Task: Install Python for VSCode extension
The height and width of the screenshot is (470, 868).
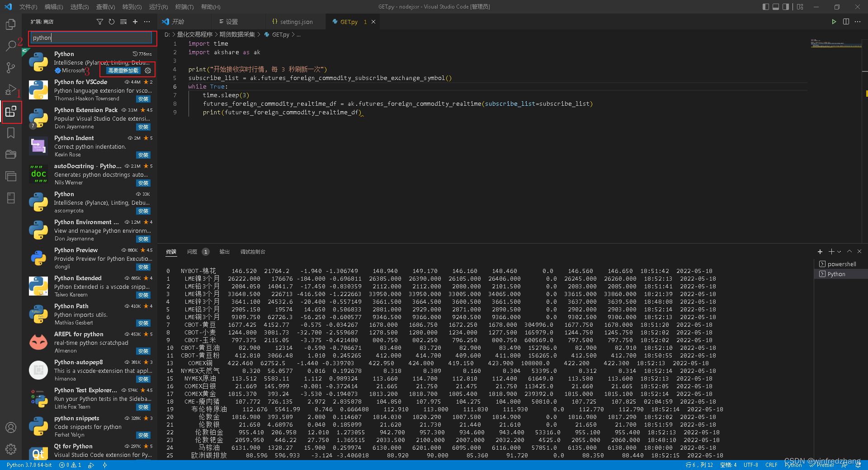Action: click(143, 99)
